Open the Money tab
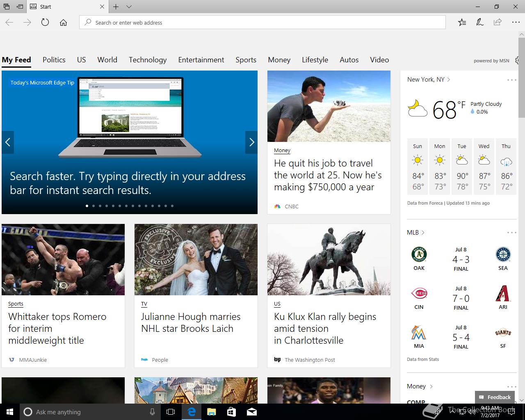This screenshot has height=420, width=525. click(x=279, y=60)
